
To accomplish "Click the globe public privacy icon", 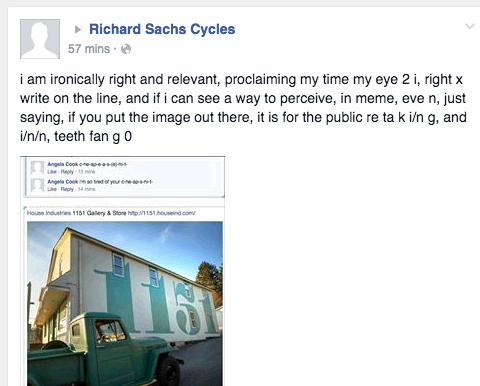I will 126,49.
